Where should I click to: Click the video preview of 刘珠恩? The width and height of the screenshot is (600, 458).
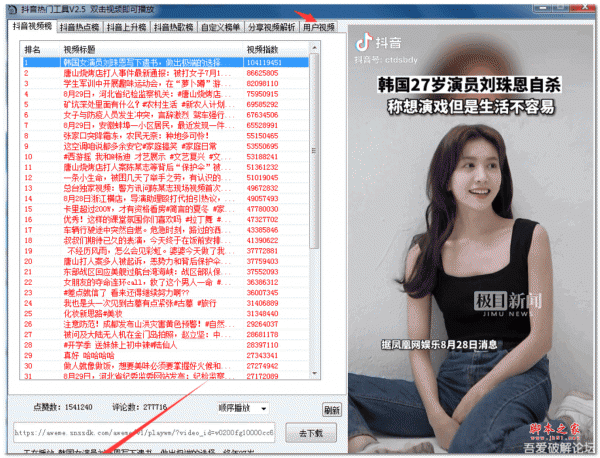(x=471, y=239)
